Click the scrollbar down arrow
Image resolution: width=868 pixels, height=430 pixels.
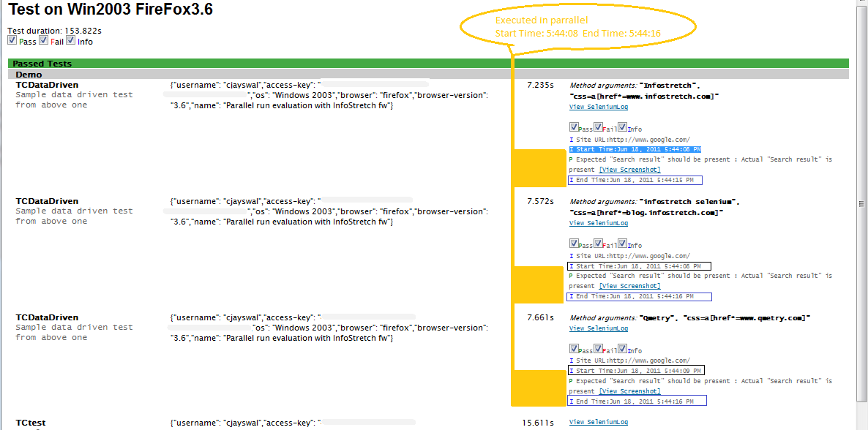point(861,424)
